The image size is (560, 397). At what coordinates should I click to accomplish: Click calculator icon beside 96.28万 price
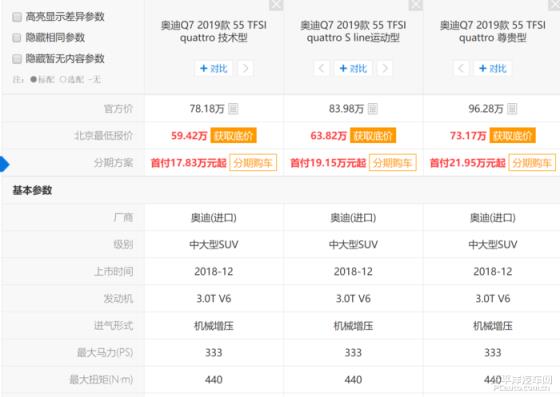[512, 109]
